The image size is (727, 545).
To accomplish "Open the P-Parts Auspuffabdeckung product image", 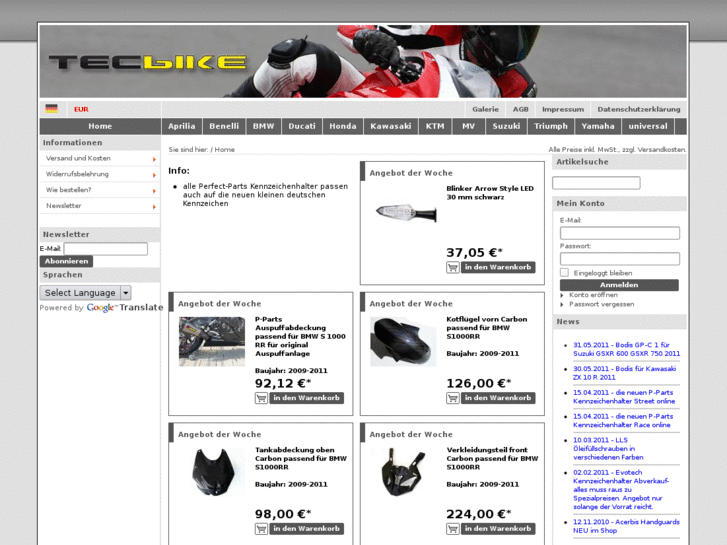I will (212, 341).
